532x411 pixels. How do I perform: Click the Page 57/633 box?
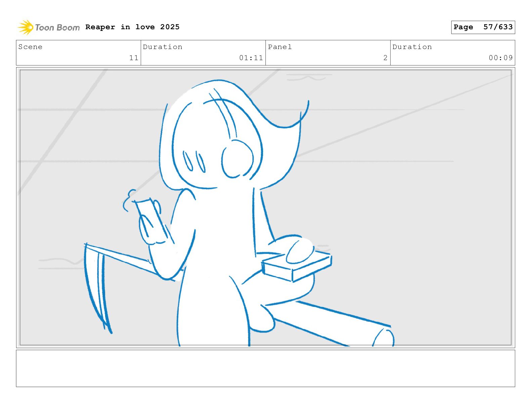point(483,27)
